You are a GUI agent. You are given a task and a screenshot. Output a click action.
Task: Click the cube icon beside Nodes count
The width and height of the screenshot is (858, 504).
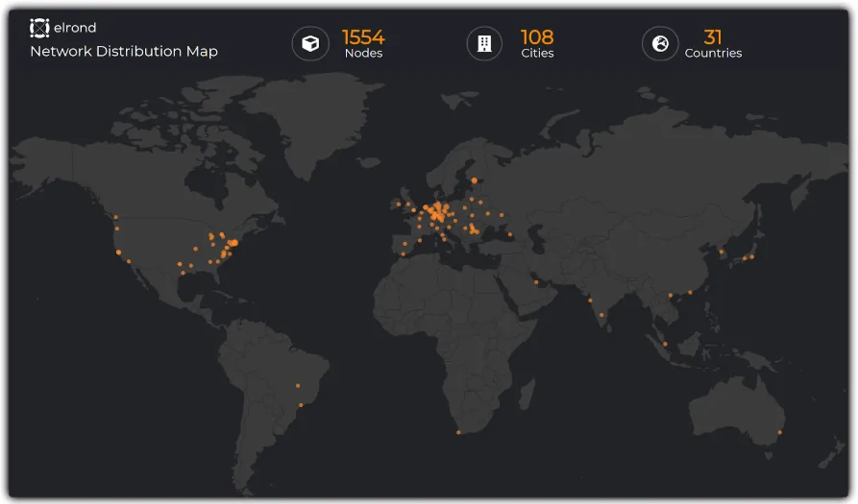[310, 43]
